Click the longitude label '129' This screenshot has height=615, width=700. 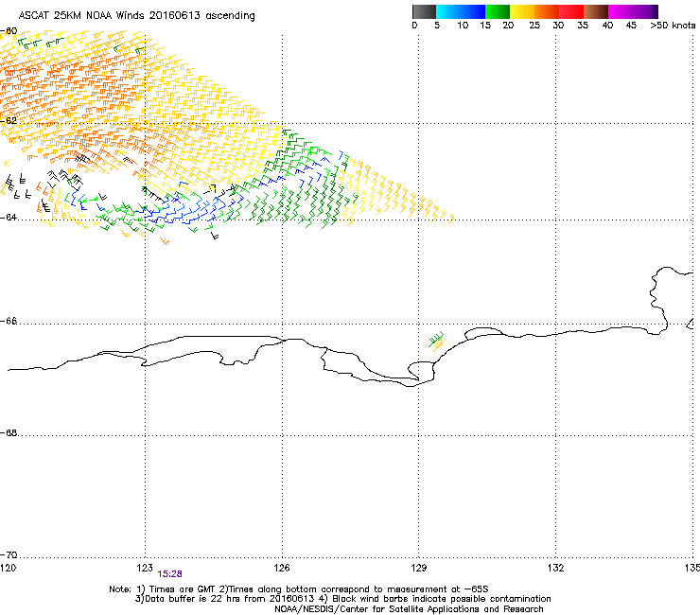[x=419, y=568]
